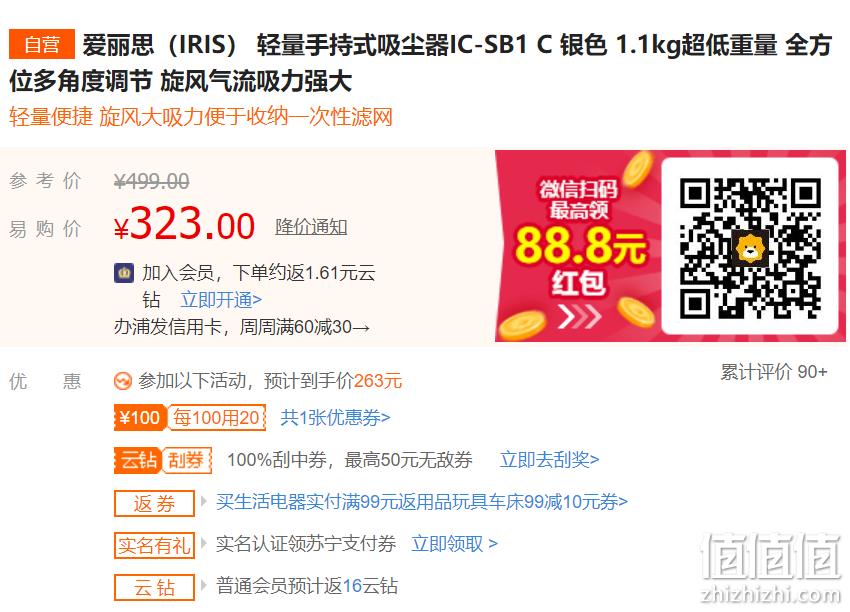Screen dimensions: 850x612
Task: Click the 返券 label badge
Action: point(154,504)
